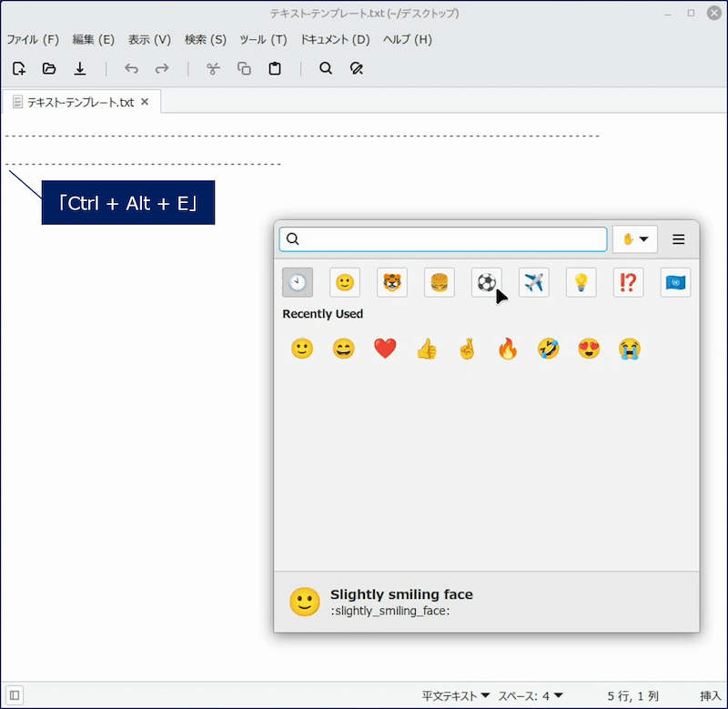Viewport: 728px width, 709px height.
Task: Insert the fire emoji
Action: coord(507,349)
